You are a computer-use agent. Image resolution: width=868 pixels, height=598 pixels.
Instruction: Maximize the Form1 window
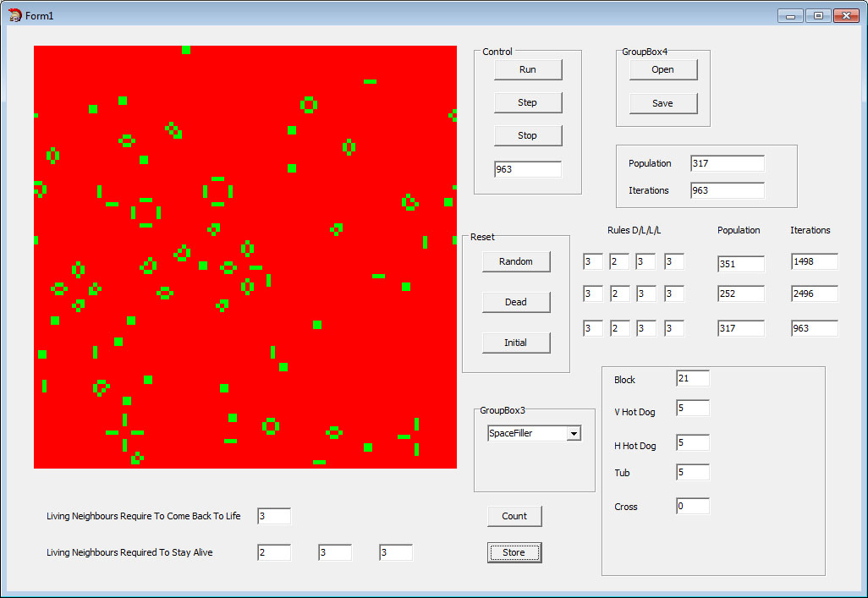(817, 16)
